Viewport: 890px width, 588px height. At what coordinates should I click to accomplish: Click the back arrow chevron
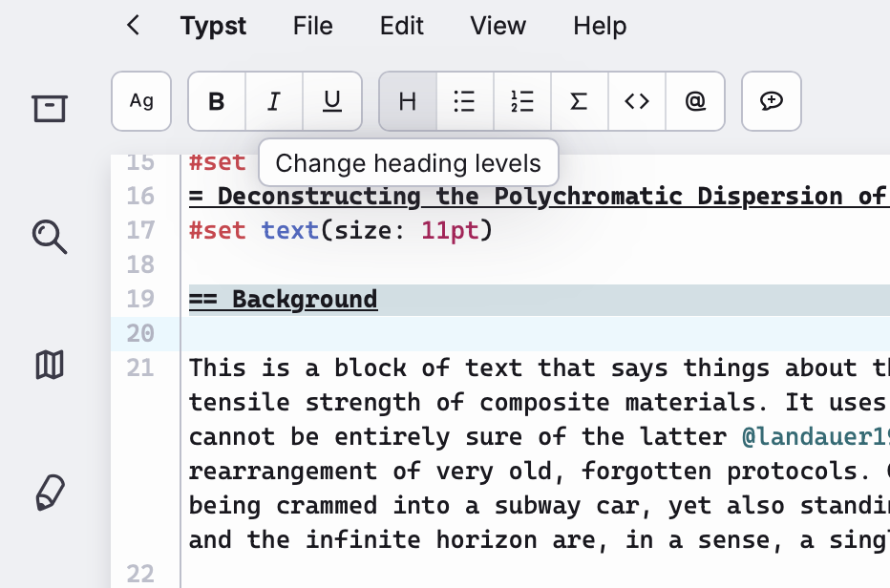[134, 26]
